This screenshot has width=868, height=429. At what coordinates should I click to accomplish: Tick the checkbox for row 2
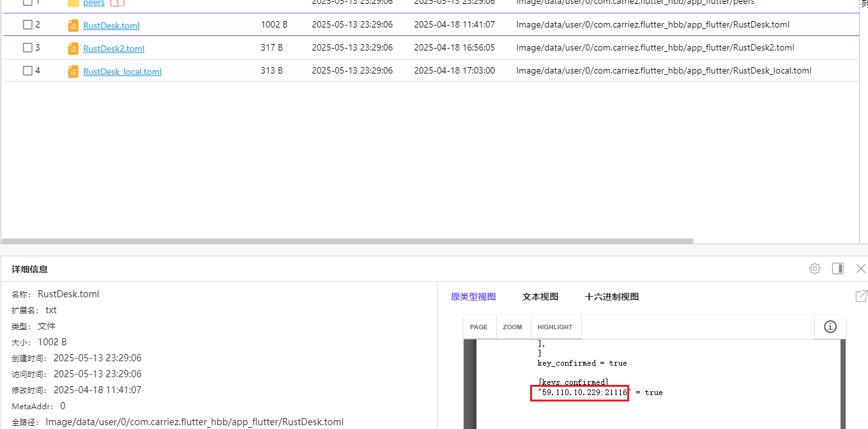pyautogui.click(x=27, y=25)
